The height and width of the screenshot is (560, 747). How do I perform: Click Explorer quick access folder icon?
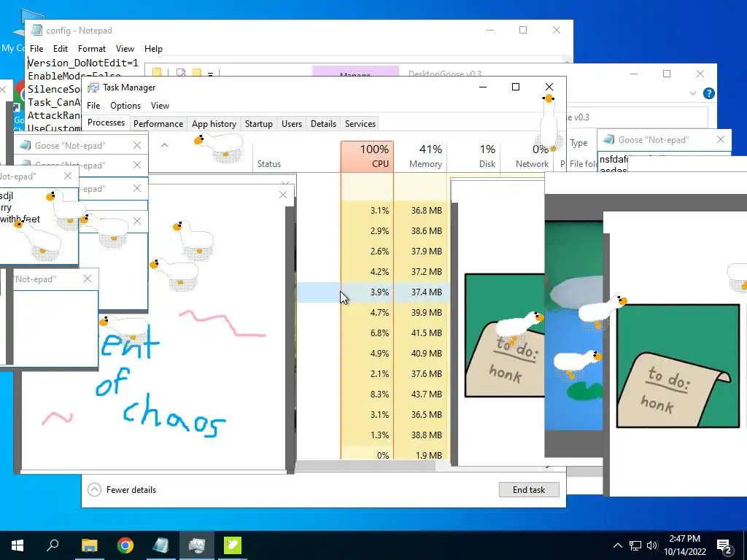click(156, 72)
